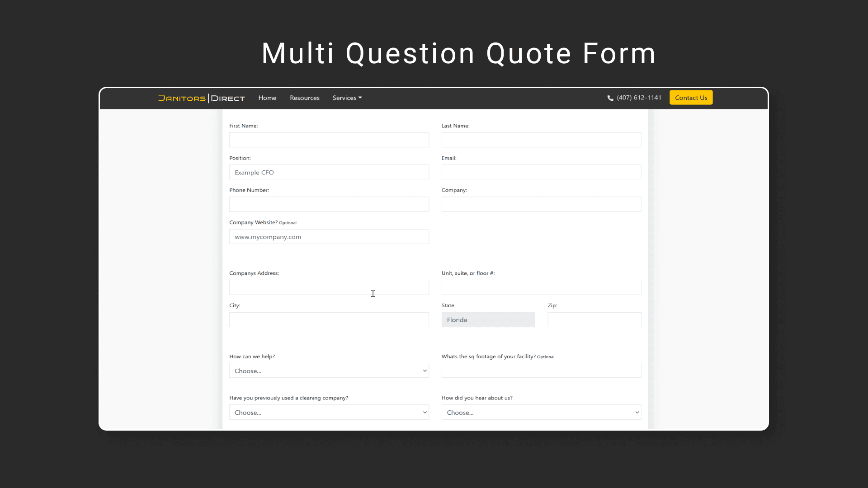Click into the Phone Number field
This screenshot has width=868, height=488.
[329, 204]
